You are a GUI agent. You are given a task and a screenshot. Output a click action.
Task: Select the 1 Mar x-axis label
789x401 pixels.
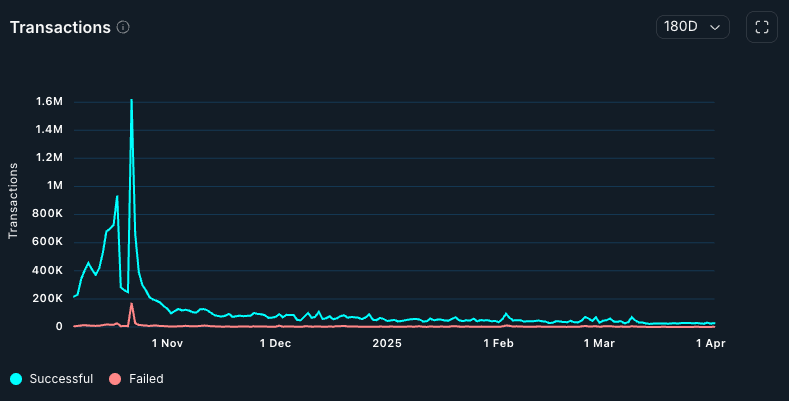[x=599, y=343]
